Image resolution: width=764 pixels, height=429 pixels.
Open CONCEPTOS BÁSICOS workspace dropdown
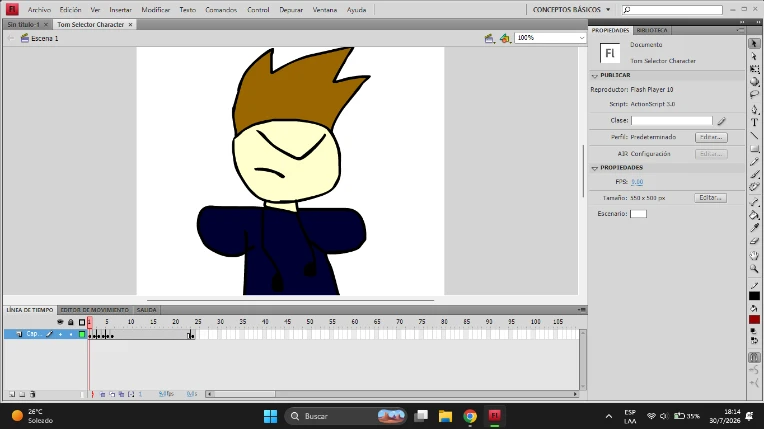[x=571, y=10]
